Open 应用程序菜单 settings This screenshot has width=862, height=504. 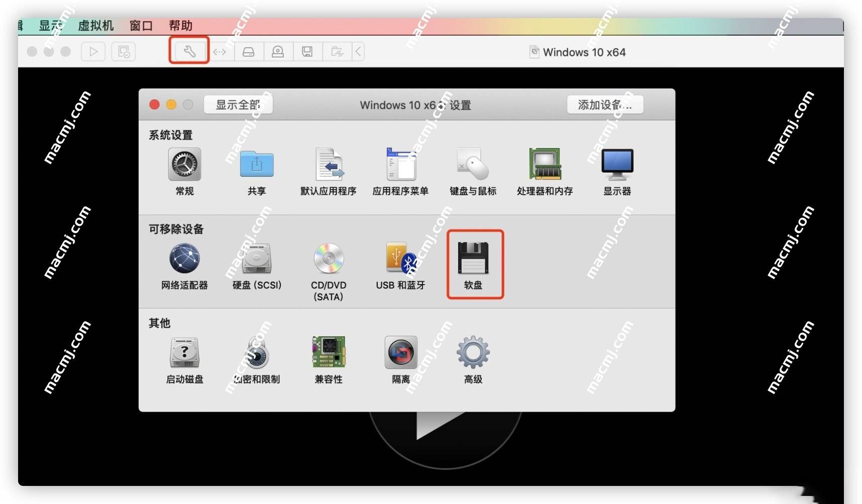400,171
